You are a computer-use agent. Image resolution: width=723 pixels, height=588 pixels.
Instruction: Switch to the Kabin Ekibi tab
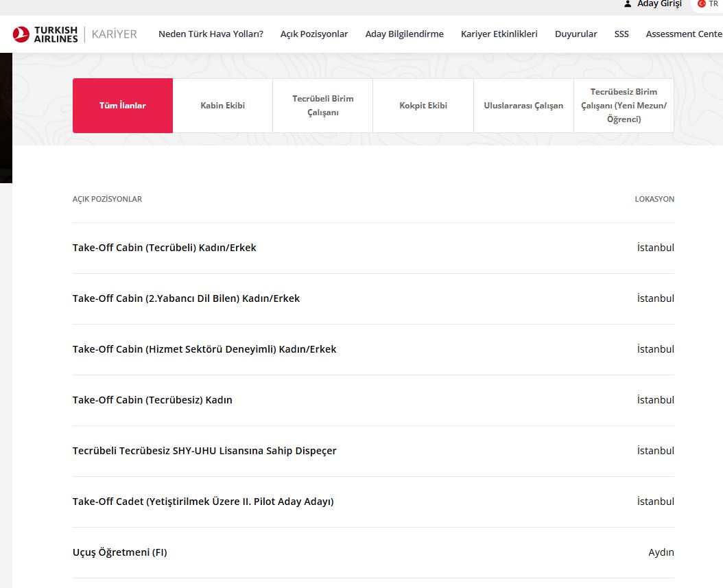click(222, 106)
